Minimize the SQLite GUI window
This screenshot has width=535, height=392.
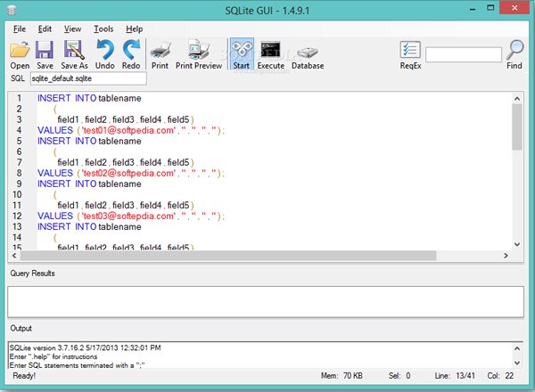pos(473,8)
